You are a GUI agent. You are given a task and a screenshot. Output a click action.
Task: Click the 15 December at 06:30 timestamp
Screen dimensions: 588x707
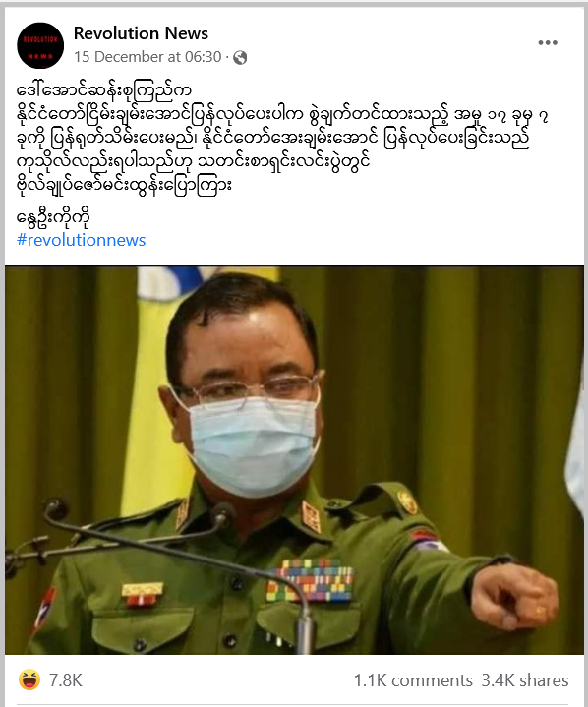[x=147, y=57]
